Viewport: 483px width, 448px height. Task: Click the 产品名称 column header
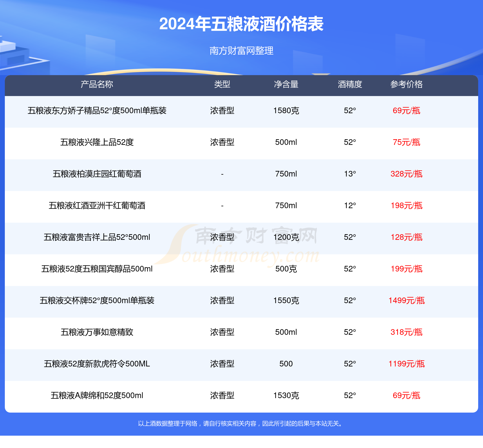[x=97, y=85]
